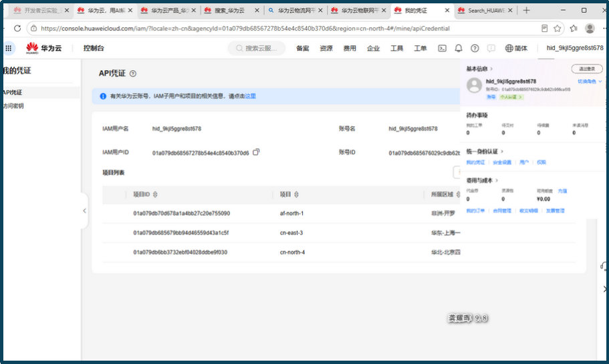This screenshot has height=364, width=609.
Task: Expand 基本信息 section
Action: (x=479, y=69)
